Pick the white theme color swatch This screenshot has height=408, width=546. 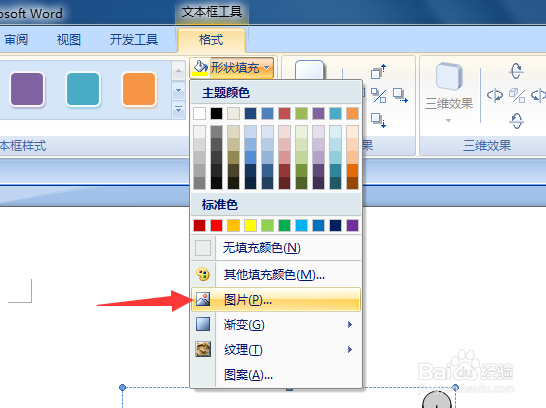(200, 113)
